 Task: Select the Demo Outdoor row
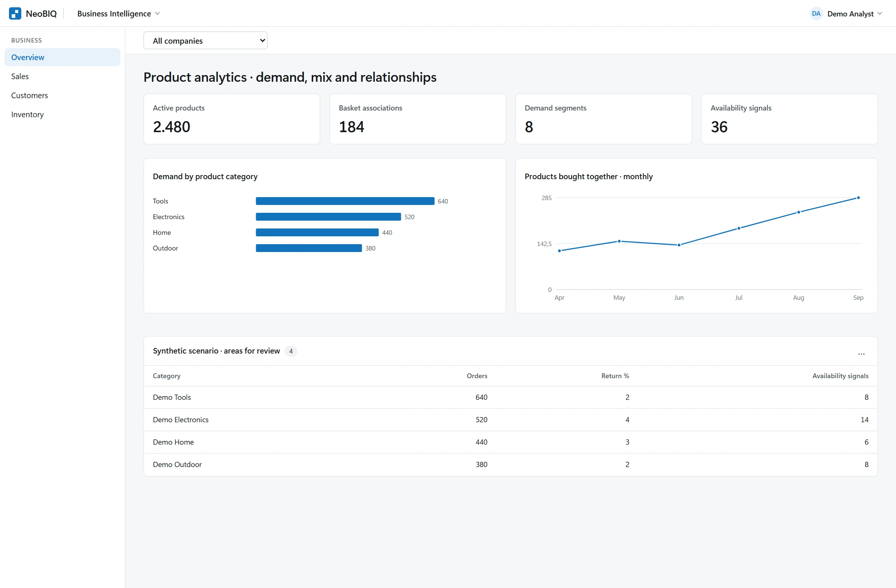click(x=510, y=464)
